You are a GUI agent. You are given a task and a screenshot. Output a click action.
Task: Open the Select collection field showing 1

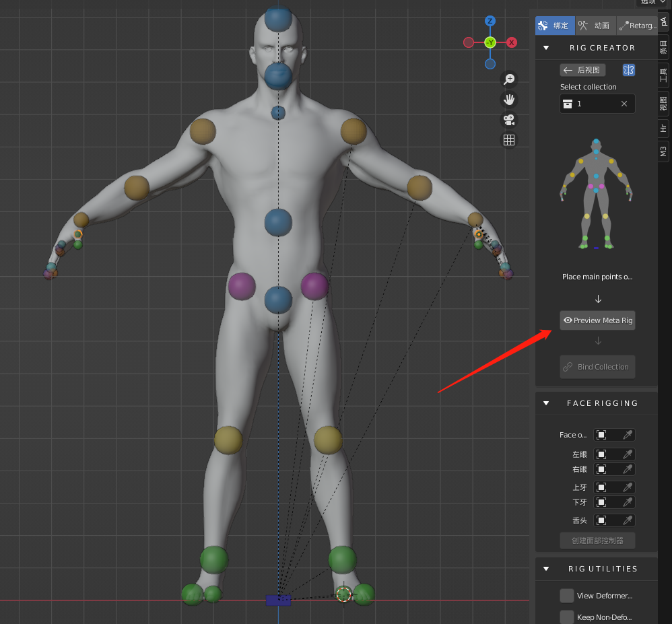[597, 104]
